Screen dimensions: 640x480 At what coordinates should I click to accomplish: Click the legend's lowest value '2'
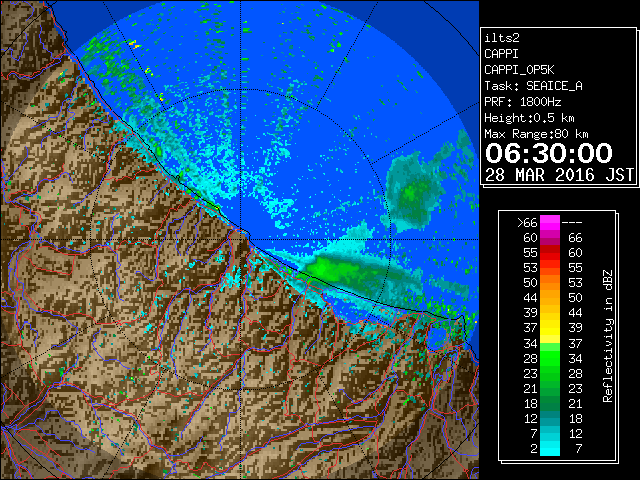tap(533, 449)
